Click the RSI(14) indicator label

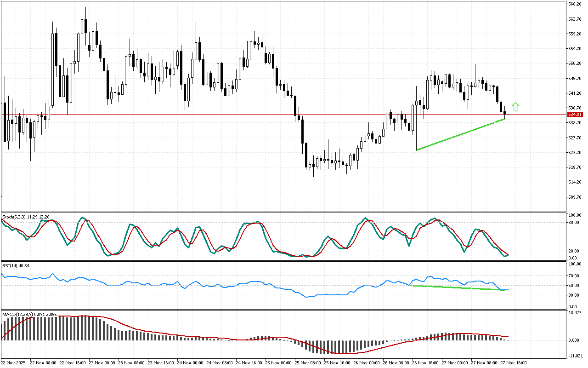coord(9,266)
